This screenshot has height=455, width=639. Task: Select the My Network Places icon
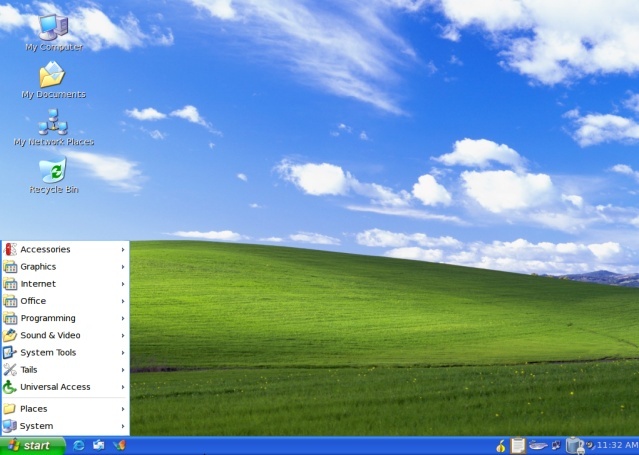(x=54, y=127)
